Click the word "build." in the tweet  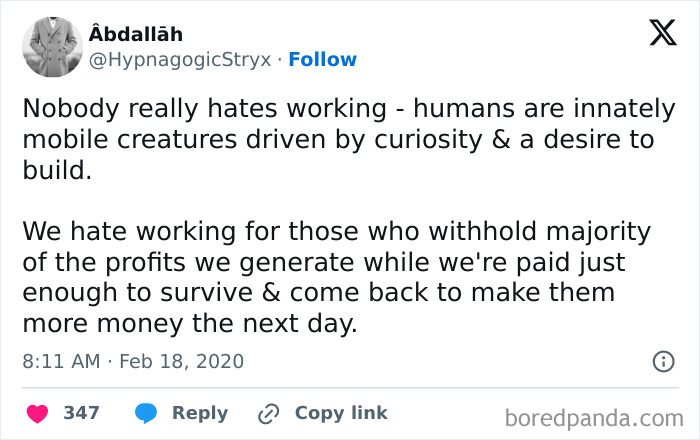[x=57, y=171]
